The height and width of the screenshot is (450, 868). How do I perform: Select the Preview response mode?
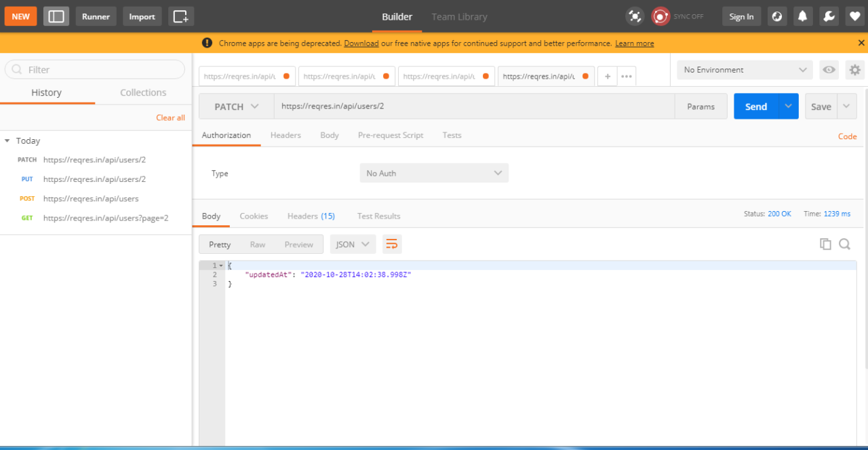(x=298, y=244)
